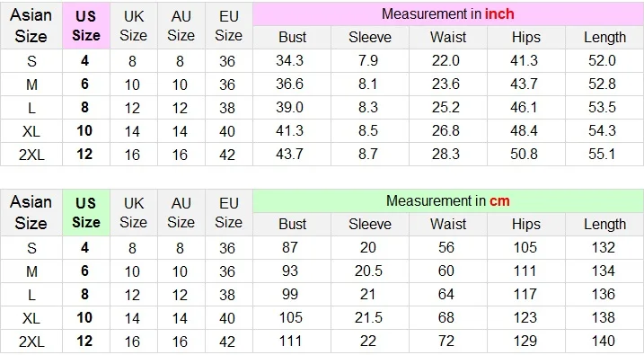
Task: Click the Hips column header in the cm table
Action: [x=526, y=225]
